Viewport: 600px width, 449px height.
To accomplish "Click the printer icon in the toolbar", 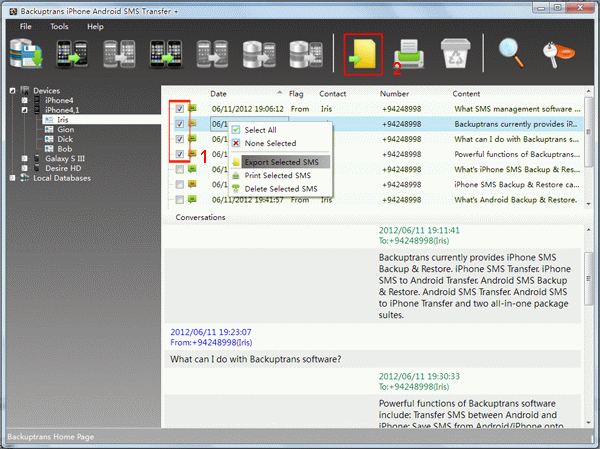I will (409, 54).
